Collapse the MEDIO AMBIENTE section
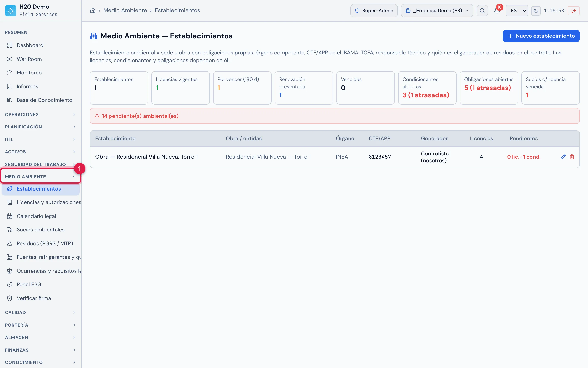This screenshot has width=588, height=368. click(x=41, y=177)
